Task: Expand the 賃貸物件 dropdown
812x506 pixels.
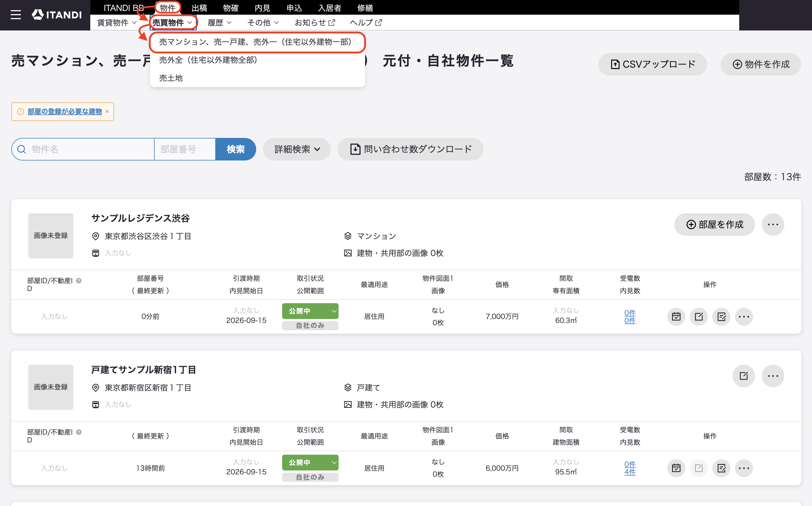Action: click(x=117, y=22)
